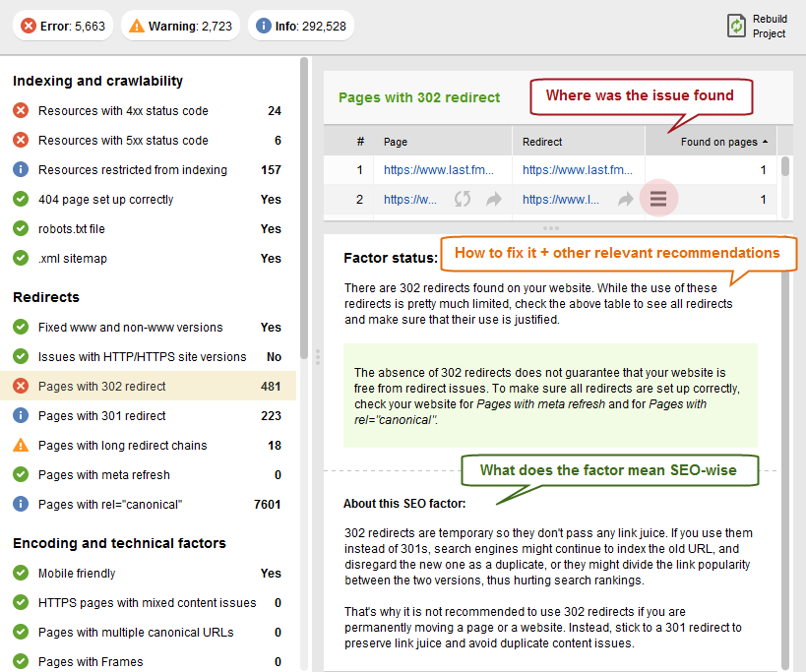
Task: Select Pages with multiple canonical URLs label
Action: [x=136, y=633]
